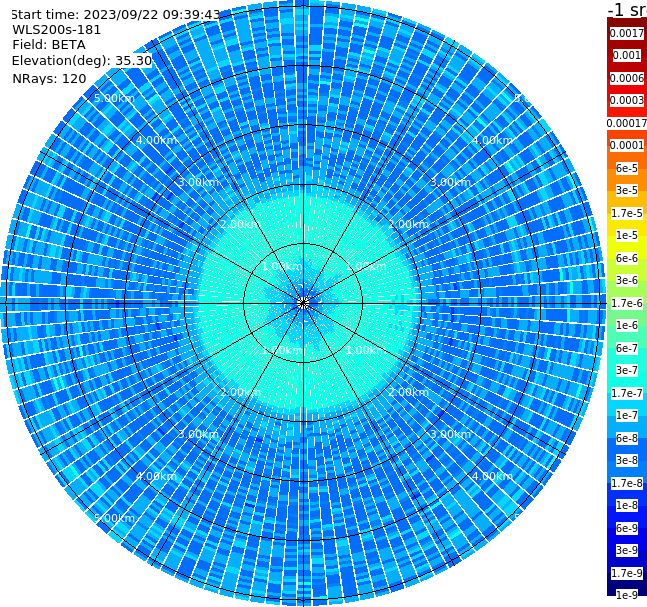Select the 6e-7 colorbar label
Screen dimensions: 647x607
click(627, 348)
